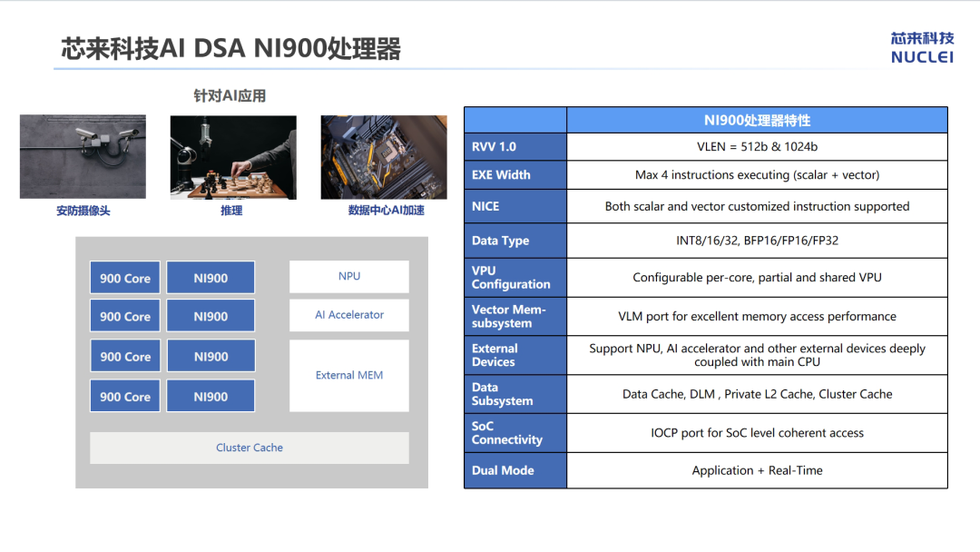Select the "VPU Configuration" row label
980x552 pixels.
click(515, 278)
